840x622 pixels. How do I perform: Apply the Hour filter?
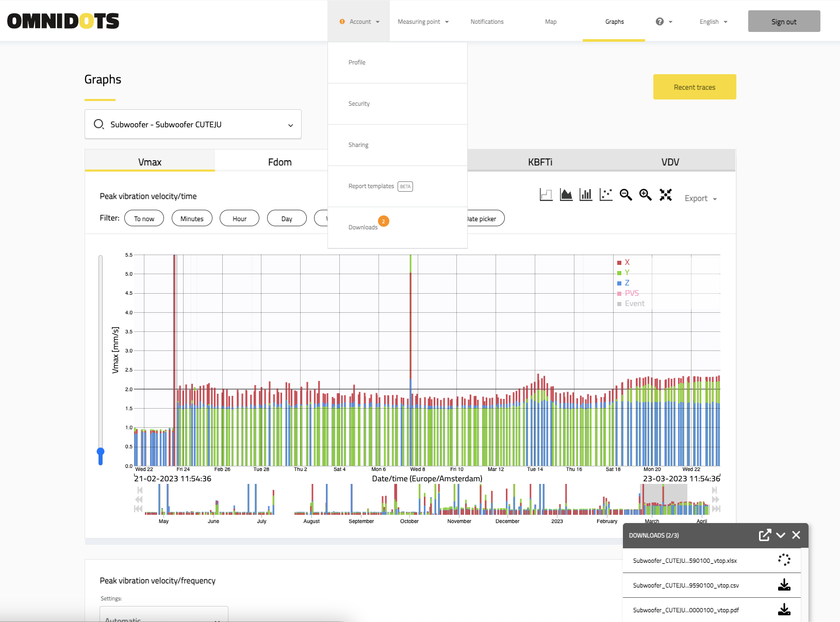(239, 218)
